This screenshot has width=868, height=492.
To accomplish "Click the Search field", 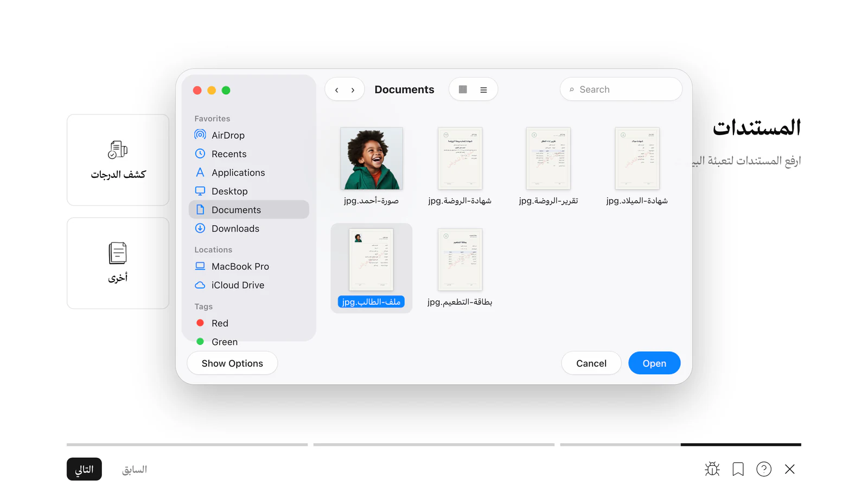I will click(x=621, y=90).
